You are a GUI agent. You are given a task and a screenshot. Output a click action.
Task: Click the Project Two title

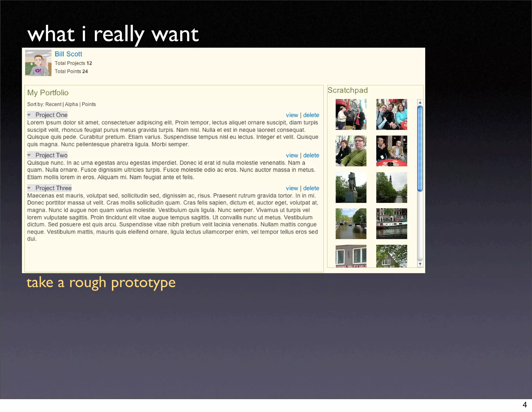point(51,155)
